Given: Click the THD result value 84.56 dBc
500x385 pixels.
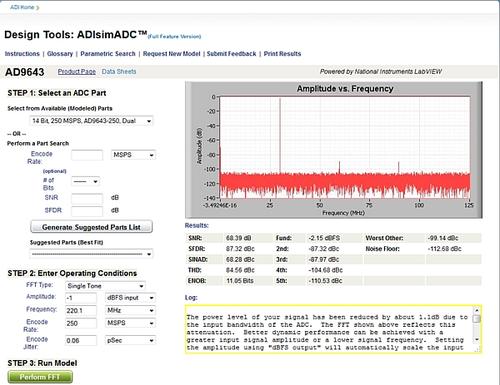Looking at the screenshot, I should point(240,270).
